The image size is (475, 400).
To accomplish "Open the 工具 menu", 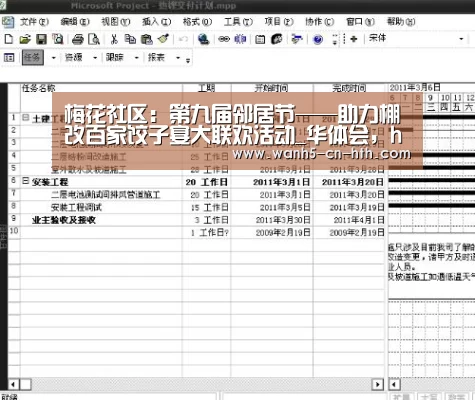I will point(238,22).
